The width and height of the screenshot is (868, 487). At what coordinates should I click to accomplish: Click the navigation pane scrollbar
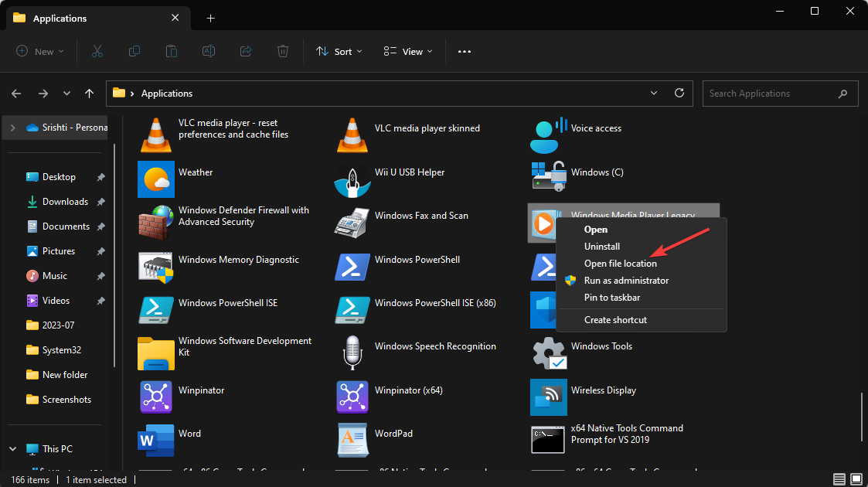[x=114, y=254]
